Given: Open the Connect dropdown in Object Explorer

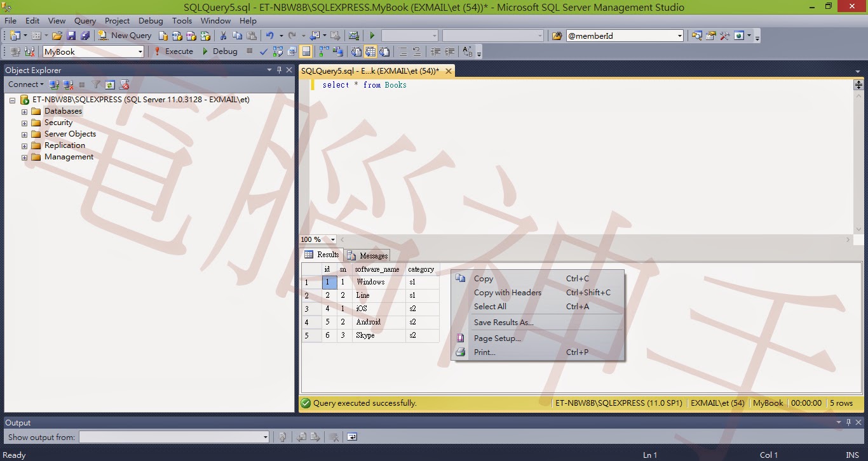Looking at the screenshot, I should click(x=26, y=84).
